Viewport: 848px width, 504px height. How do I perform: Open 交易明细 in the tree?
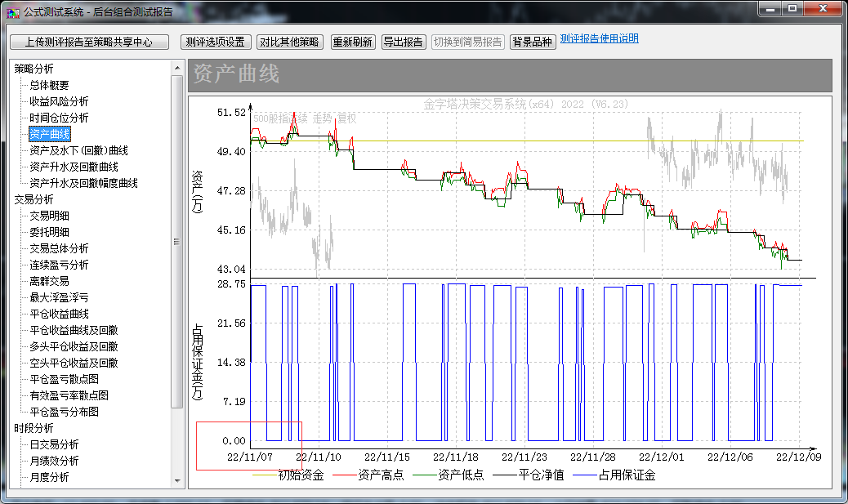pos(49,216)
